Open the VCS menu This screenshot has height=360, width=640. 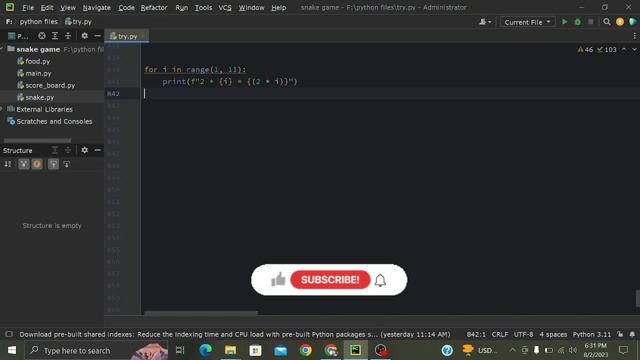click(x=225, y=7)
